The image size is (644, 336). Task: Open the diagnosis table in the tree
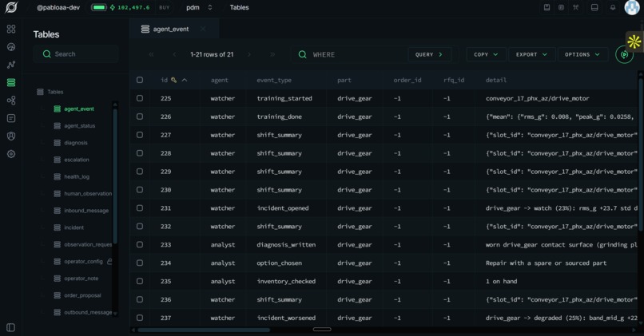(76, 143)
